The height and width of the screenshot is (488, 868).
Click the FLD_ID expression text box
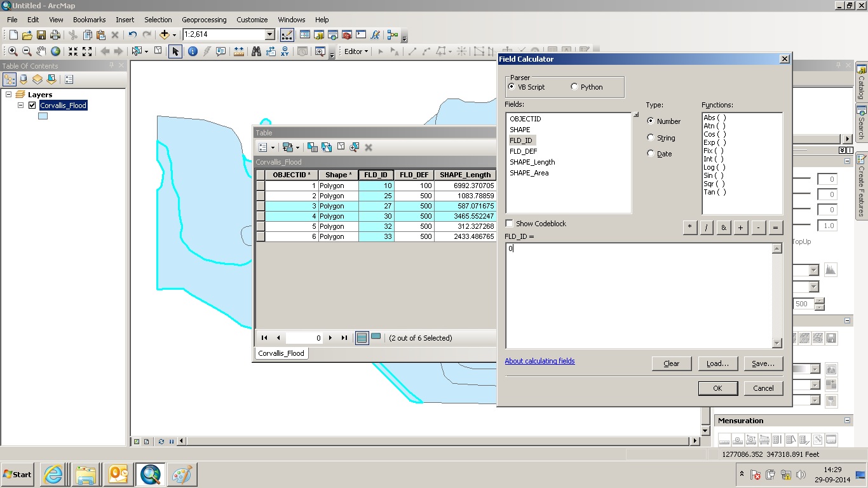tap(639, 295)
